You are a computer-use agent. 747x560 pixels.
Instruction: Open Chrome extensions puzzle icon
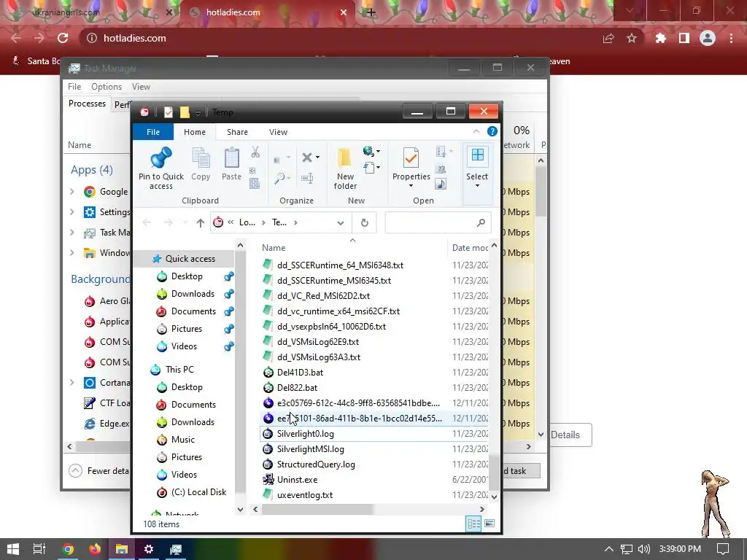660,38
